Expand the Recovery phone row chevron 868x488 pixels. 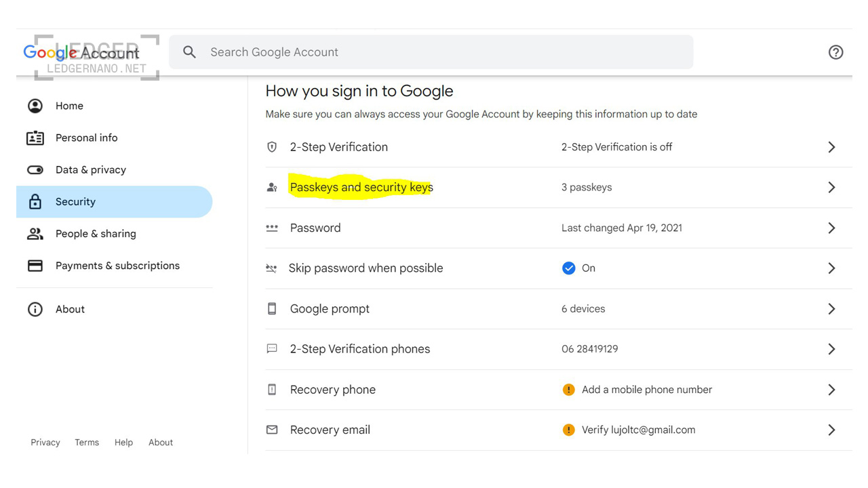pyautogui.click(x=831, y=390)
